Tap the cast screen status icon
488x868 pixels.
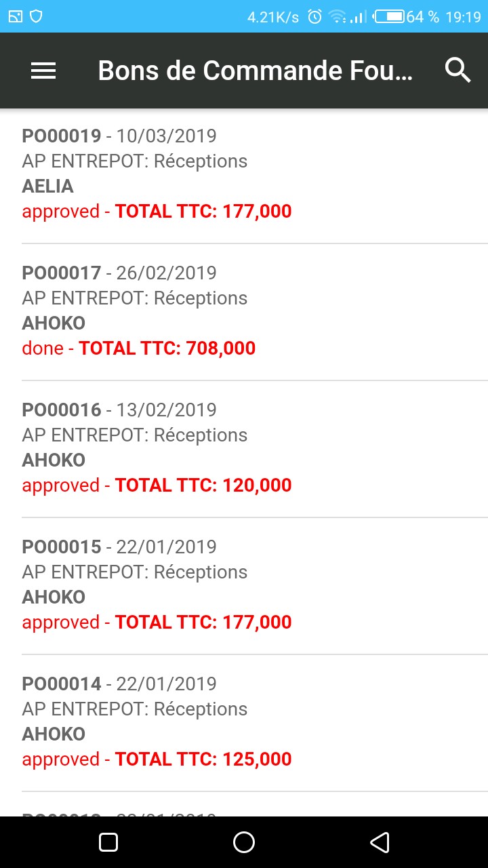pyautogui.click(x=16, y=17)
